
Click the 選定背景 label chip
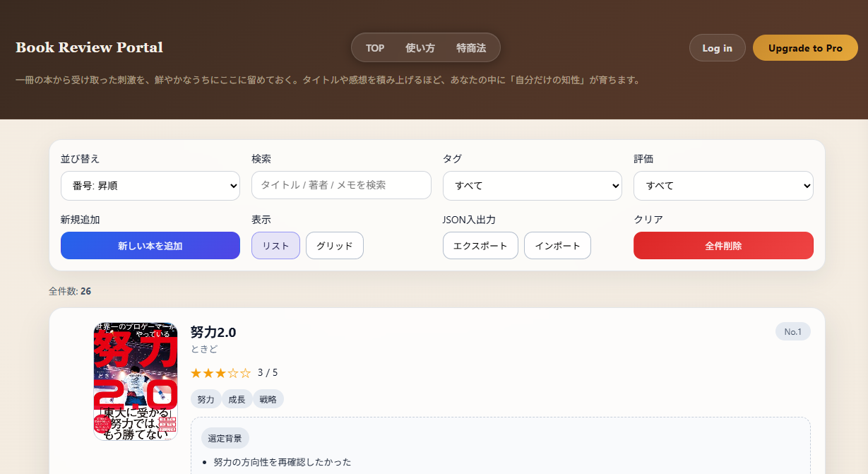225,439
